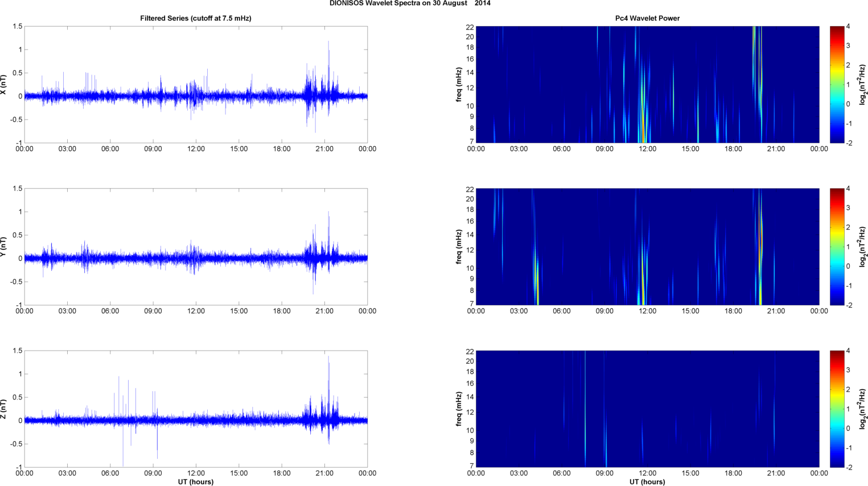Click the top Pc4 wavelet power spectrogram
Screen dimensions: 868x486
(647, 85)
